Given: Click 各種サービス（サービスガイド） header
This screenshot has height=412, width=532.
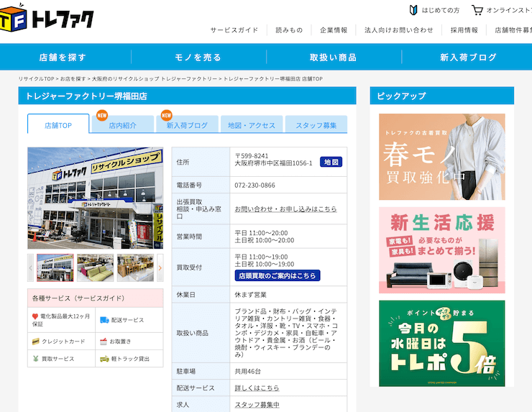Looking at the screenshot, I should (x=96, y=298).
